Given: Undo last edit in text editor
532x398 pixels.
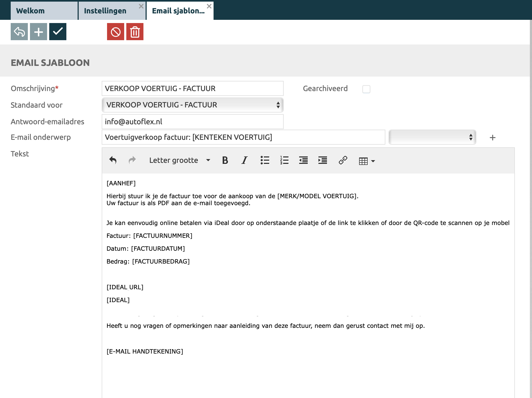Looking at the screenshot, I should coord(113,160).
